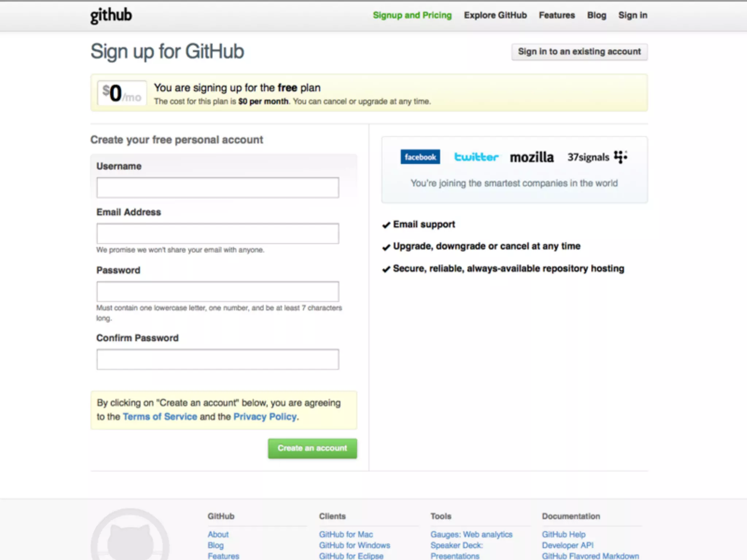This screenshot has width=747, height=560.
Task: Go to Explore GitHub in navigation
Action: 495,15
